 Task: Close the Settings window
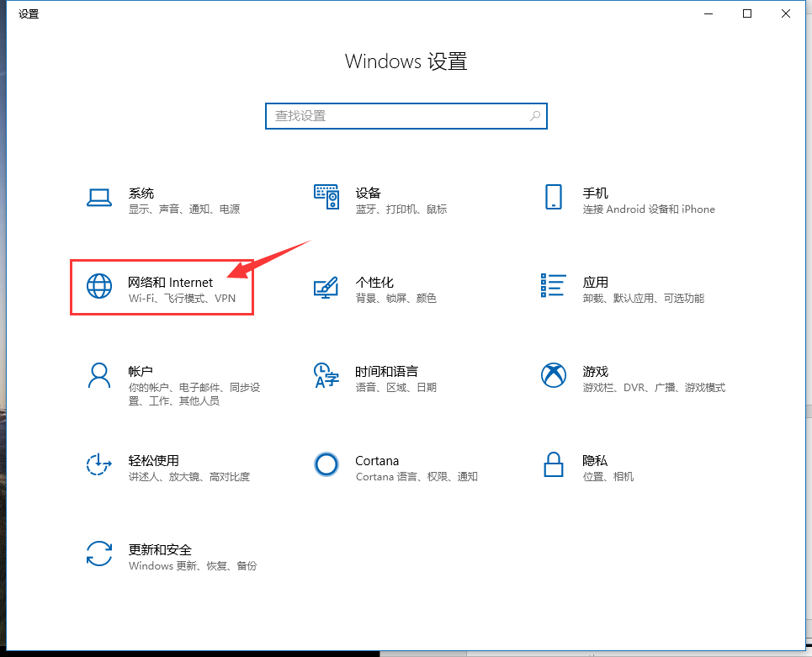786,14
